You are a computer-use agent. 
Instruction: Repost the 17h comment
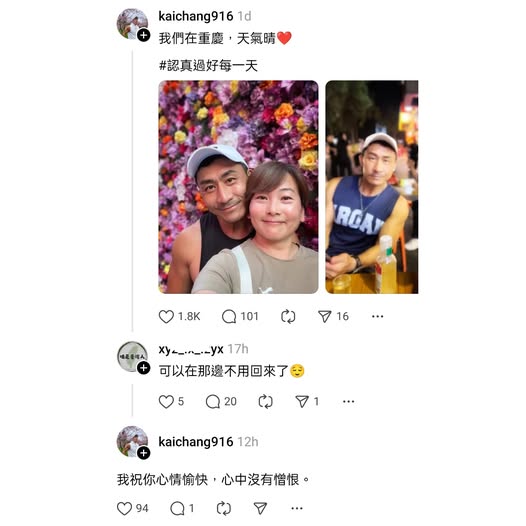pyautogui.click(x=266, y=402)
